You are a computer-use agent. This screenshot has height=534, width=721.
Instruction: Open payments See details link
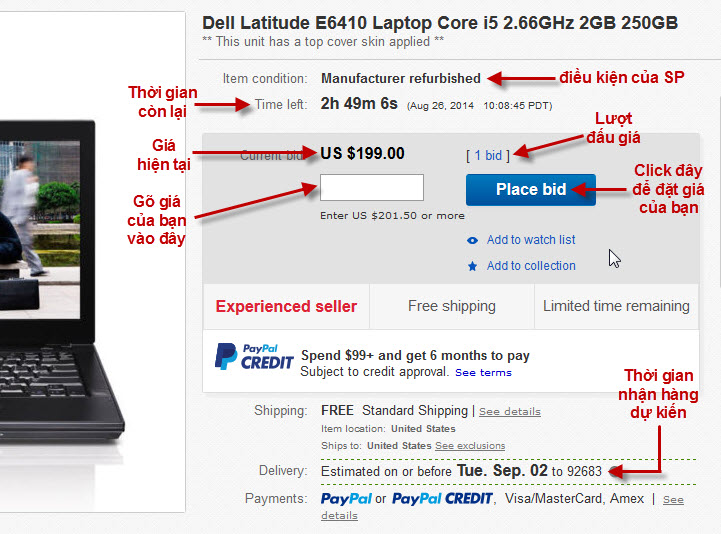click(x=673, y=499)
